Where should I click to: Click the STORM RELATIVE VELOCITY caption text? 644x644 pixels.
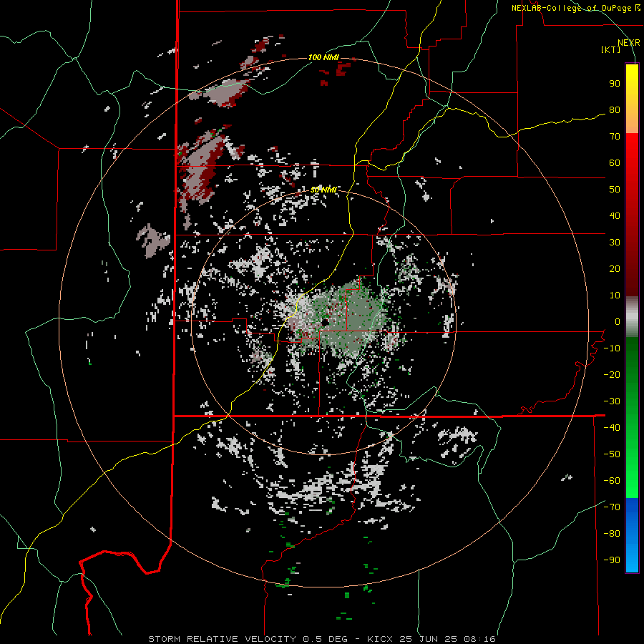point(222,639)
